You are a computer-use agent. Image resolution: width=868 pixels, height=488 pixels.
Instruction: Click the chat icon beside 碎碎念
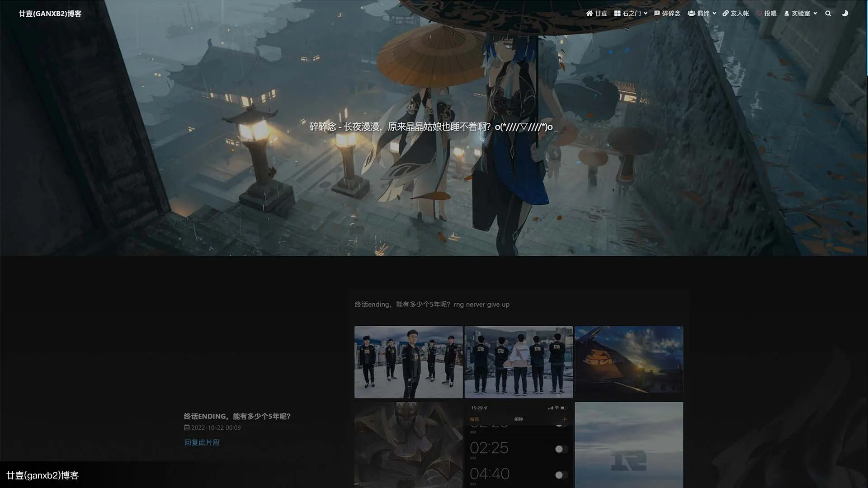(x=657, y=14)
